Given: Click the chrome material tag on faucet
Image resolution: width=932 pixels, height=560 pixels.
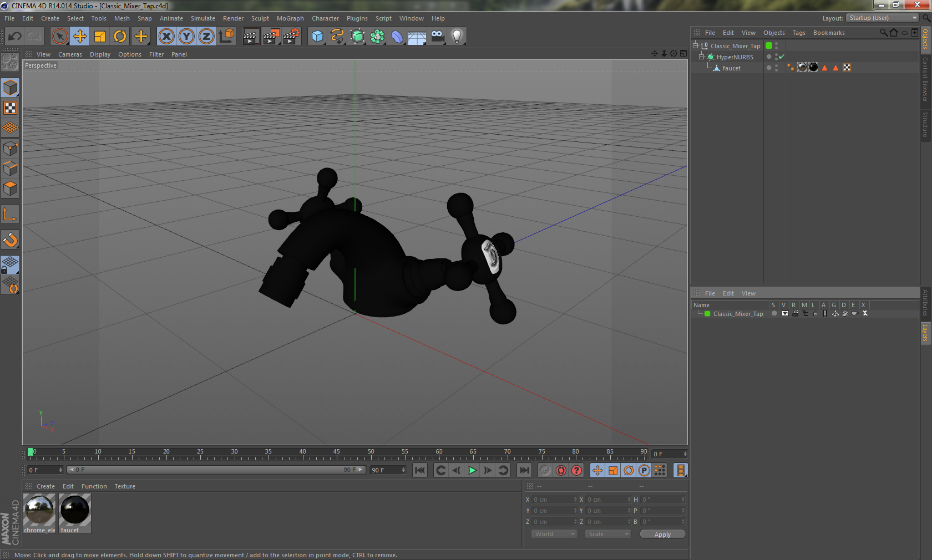Looking at the screenshot, I should point(802,68).
